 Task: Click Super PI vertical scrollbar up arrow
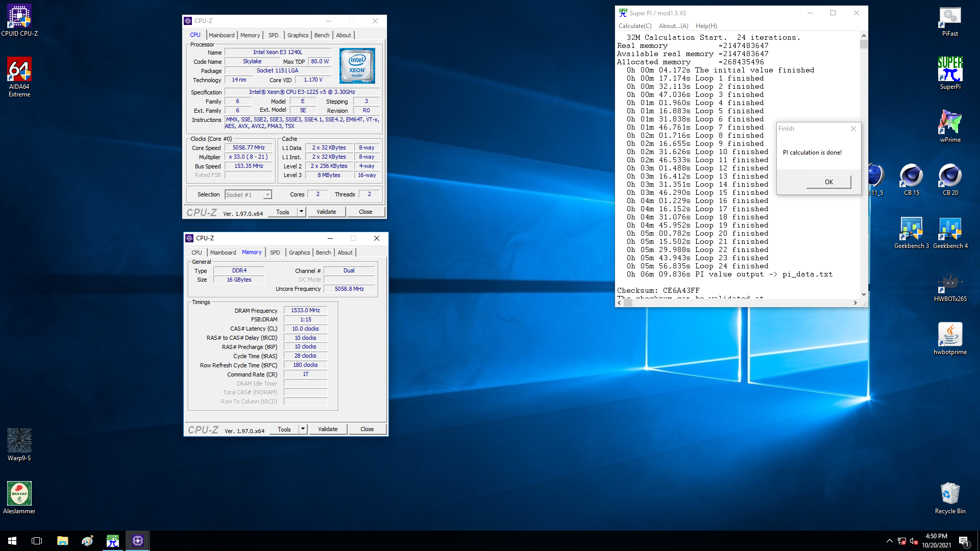pyautogui.click(x=864, y=36)
